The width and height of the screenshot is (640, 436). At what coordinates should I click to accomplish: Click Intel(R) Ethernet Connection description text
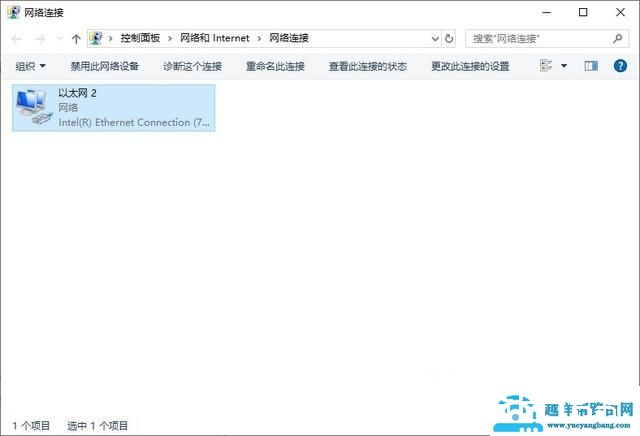point(134,122)
